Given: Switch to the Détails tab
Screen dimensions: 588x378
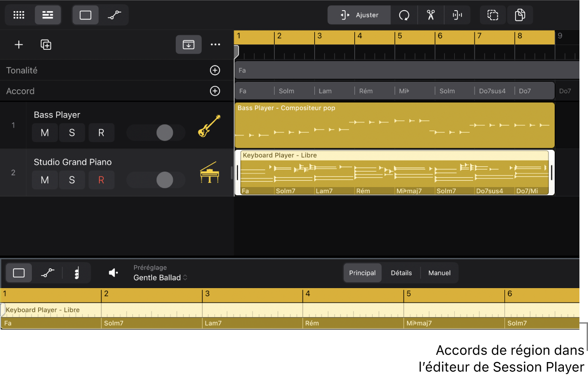Looking at the screenshot, I should click(401, 273).
